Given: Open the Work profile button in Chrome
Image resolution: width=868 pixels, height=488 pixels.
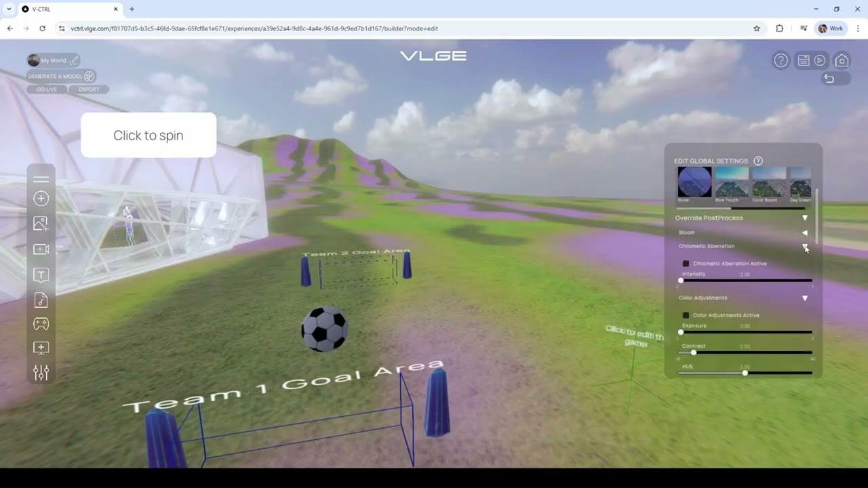Looking at the screenshot, I should (x=831, y=28).
